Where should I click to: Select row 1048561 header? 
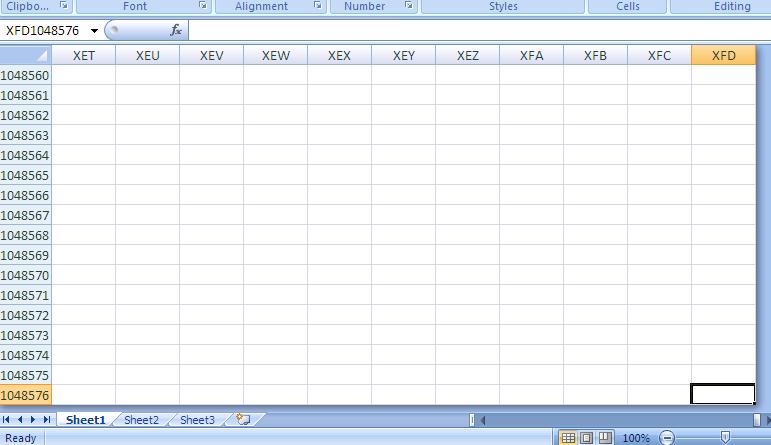click(x=26, y=95)
